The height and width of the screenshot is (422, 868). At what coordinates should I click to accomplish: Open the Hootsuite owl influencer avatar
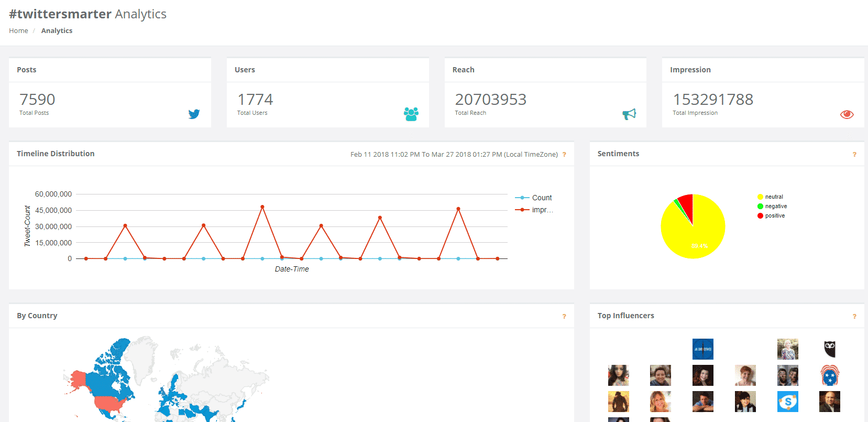[x=830, y=349]
